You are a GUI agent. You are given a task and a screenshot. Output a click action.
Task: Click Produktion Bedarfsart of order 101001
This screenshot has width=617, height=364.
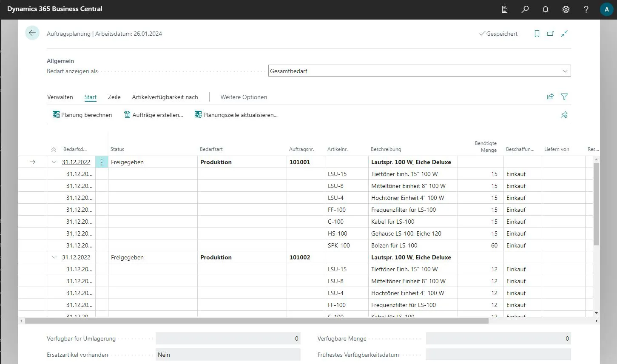(x=242, y=162)
